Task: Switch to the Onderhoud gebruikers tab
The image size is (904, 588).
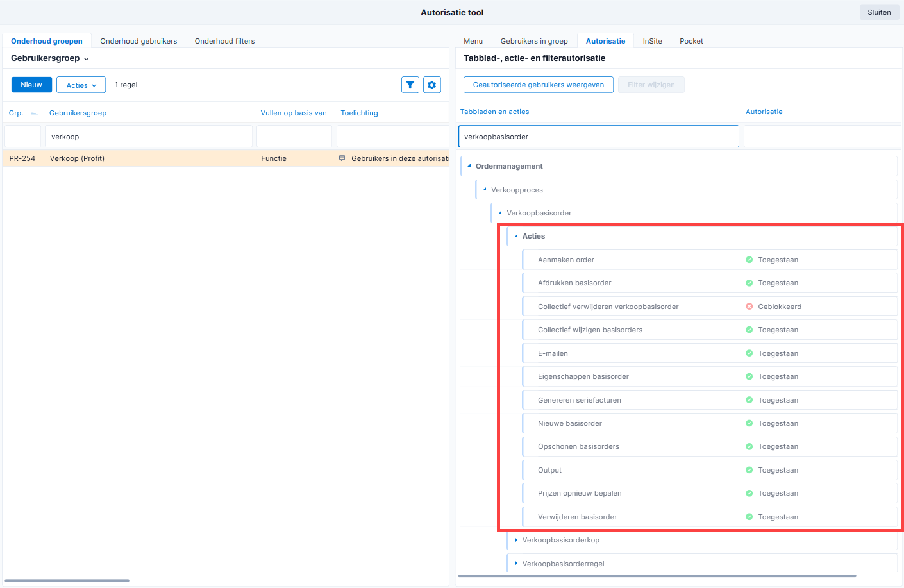Action: point(138,41)
